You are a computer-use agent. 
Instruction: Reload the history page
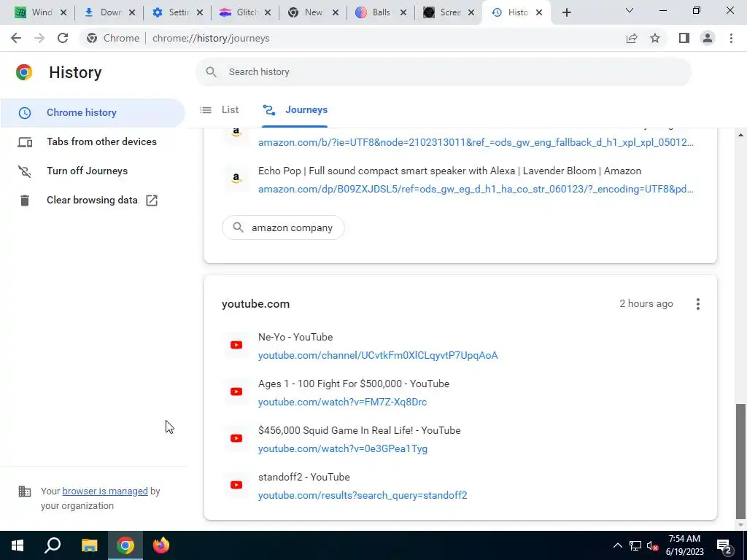63,38
